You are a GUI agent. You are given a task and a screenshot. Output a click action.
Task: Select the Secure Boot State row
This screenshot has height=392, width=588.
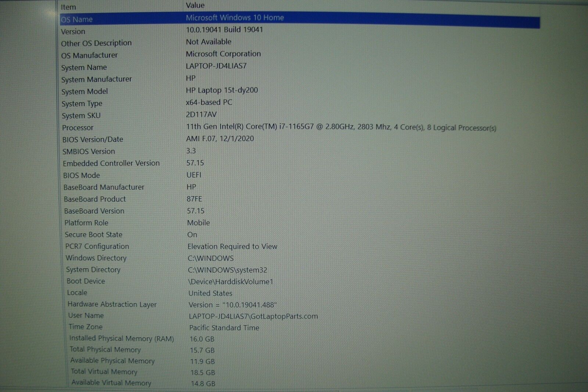(94, 235)
